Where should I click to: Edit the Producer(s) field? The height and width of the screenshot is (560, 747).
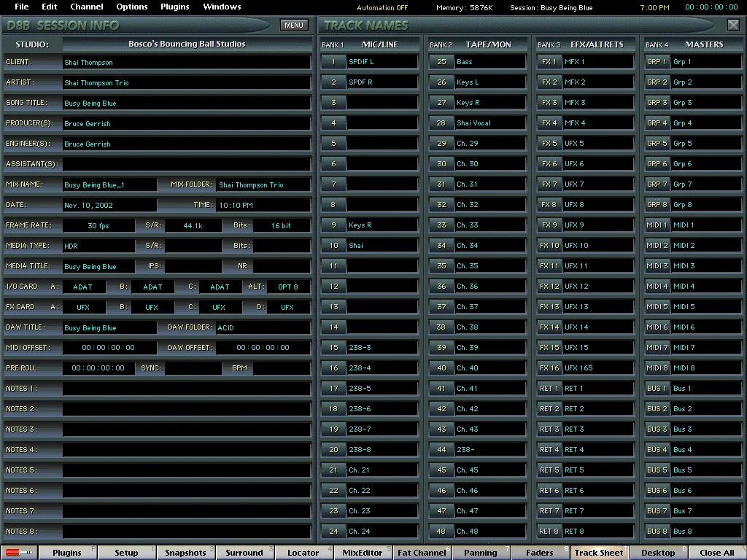[186, 124]
